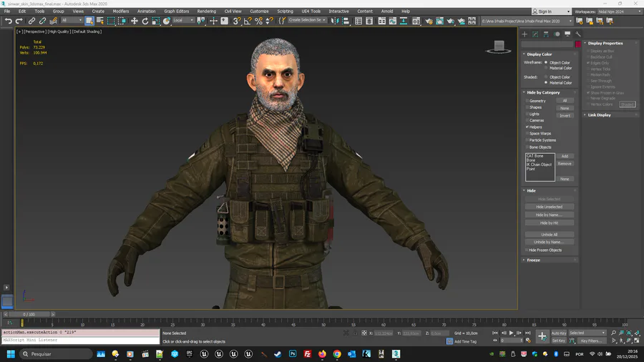Open the Key Filters button
Viewport: 644px width, 362px height.
coord(591,341)
